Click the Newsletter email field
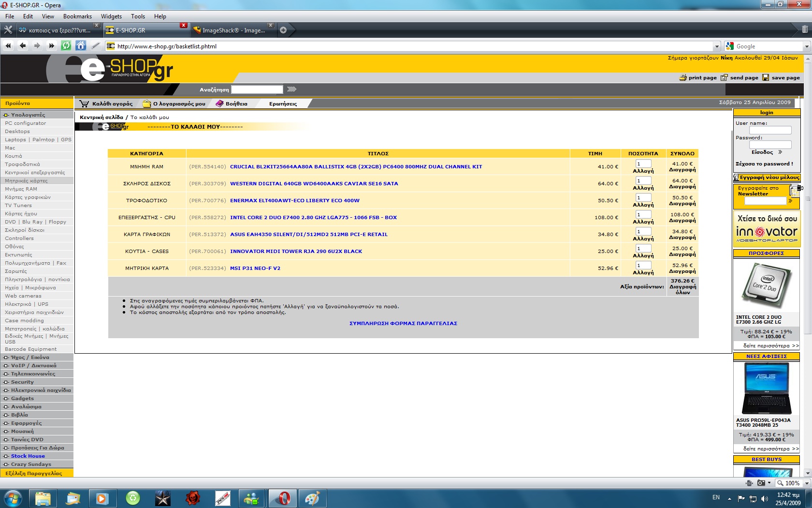Viewport: 812px width, 508px height. coord(765,200)
